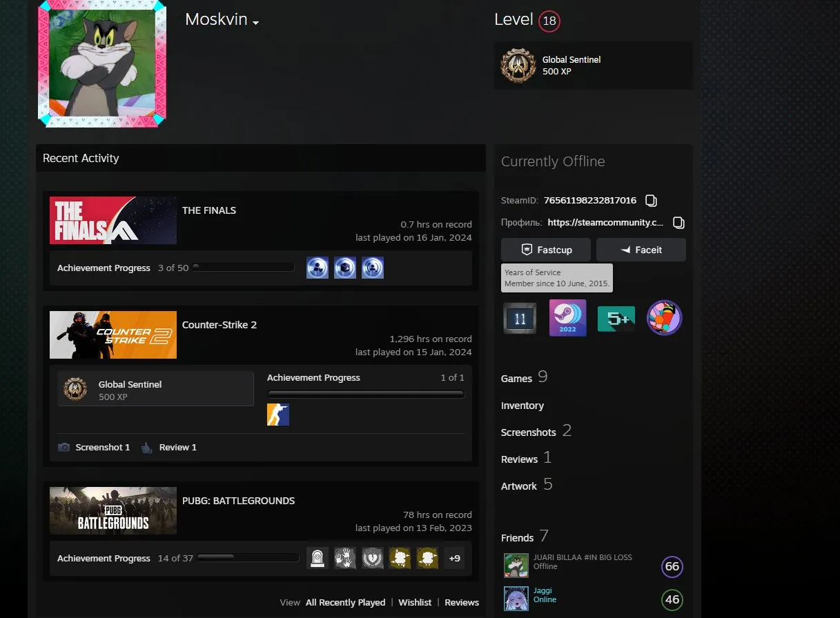This screenshot has width=840, height=618.
Task: Open the Wishlist view link
Action: pos(415,602)
